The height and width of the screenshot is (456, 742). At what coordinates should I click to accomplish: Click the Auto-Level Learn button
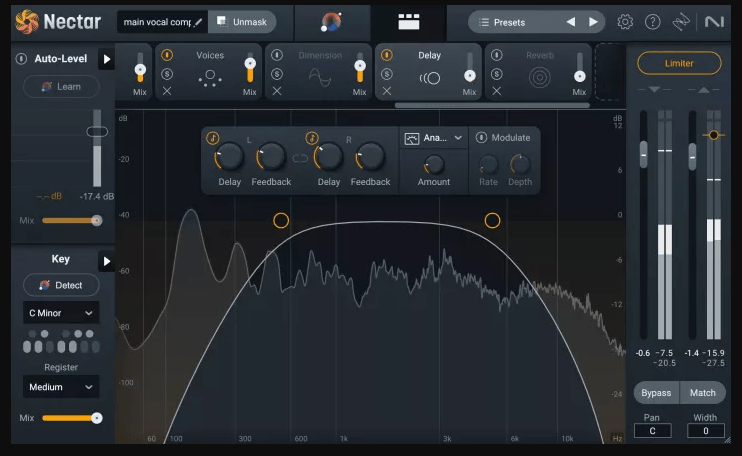[x=61, y=87]
